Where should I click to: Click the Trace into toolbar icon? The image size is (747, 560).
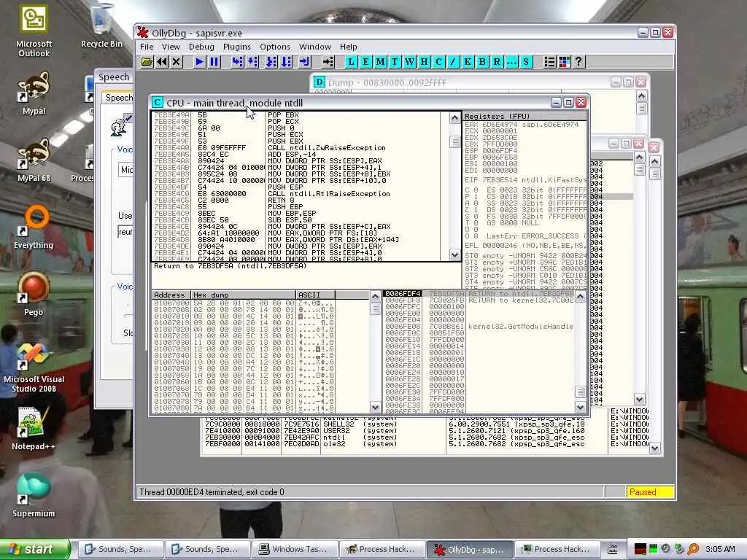pos(271,62)
